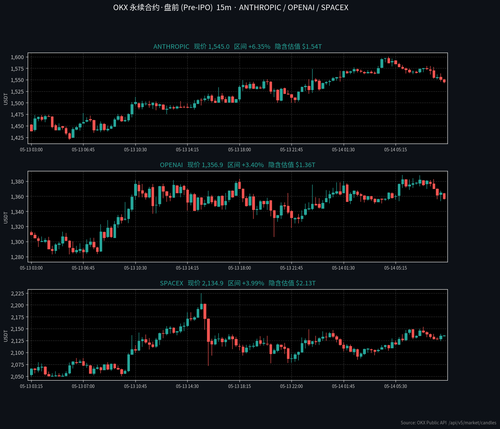Click "05-14 05:15" under the ANTHROPIC chart
The height and width of the screenshot is (429, 500).
click(x=395, y=150)
